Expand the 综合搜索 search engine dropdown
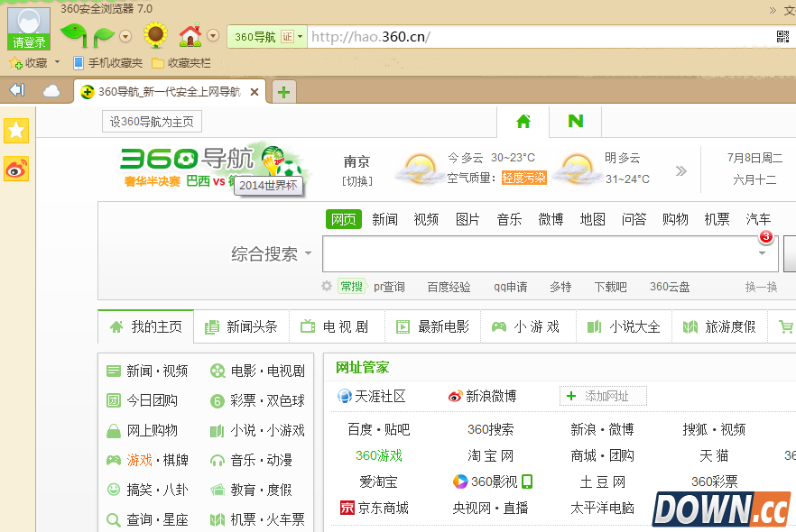 [x=308, y=254]
